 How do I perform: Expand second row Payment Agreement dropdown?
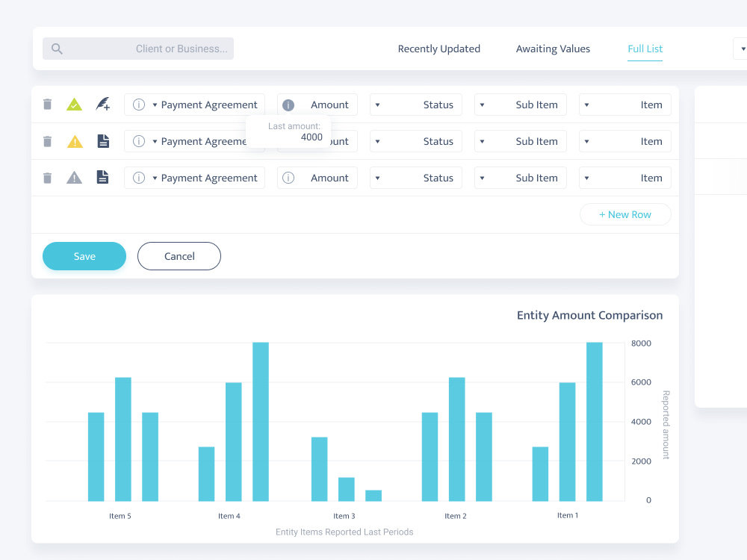pyautogui.click(x=155, y=141)
